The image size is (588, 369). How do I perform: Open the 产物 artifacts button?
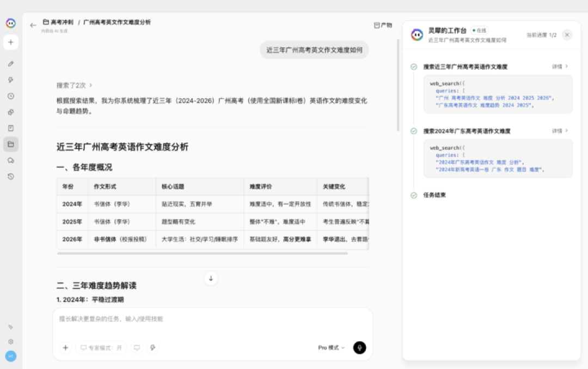[x=383, y=25]
